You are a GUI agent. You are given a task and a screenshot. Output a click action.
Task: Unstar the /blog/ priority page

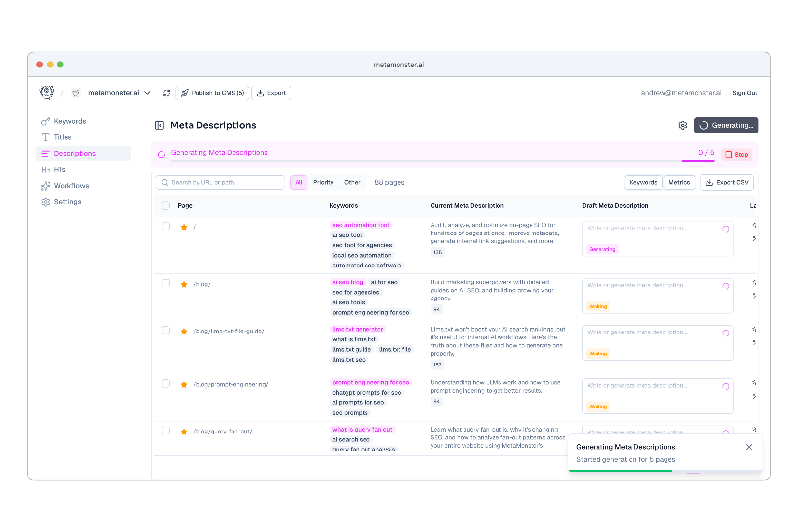[184, 284]
